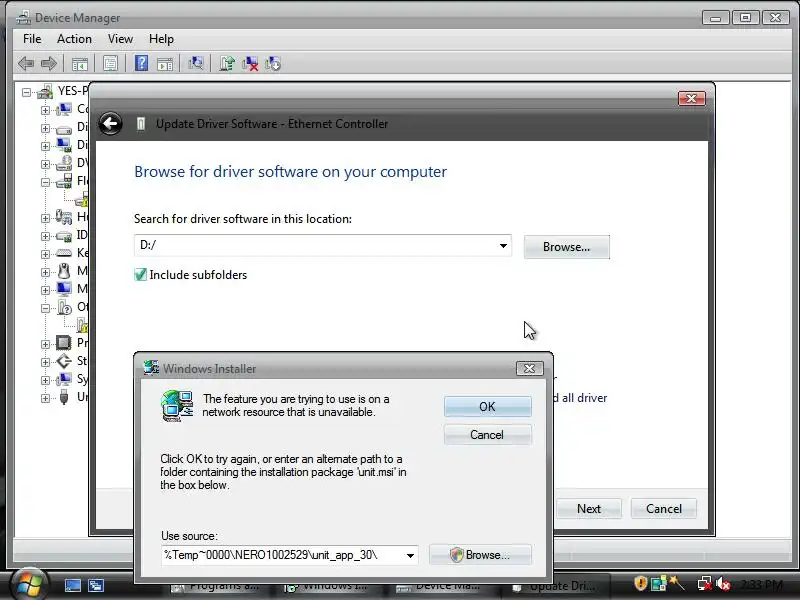Screen dimensions: 800x600
Task: Select the Universal Serial Bus controllers icon
Action: point(64,397)
